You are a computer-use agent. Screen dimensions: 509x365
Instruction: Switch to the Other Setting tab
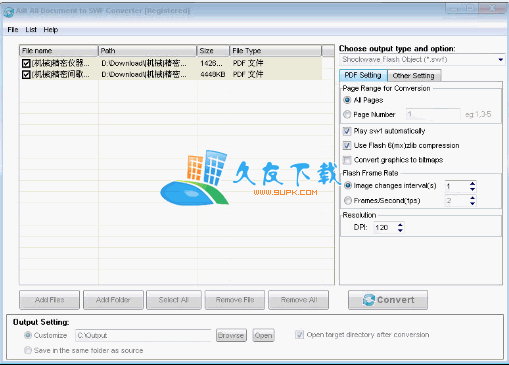(413, 76)
